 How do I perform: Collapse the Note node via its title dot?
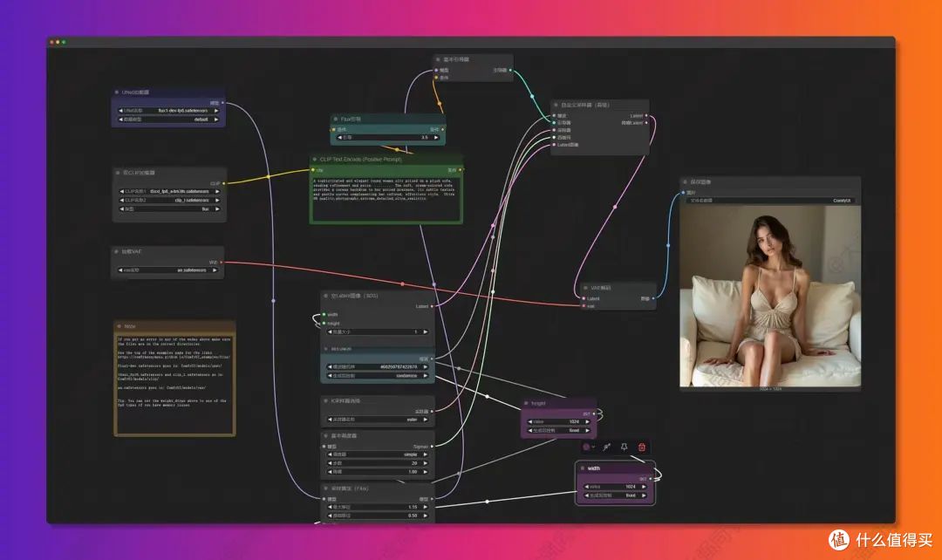tap(119, 326)
